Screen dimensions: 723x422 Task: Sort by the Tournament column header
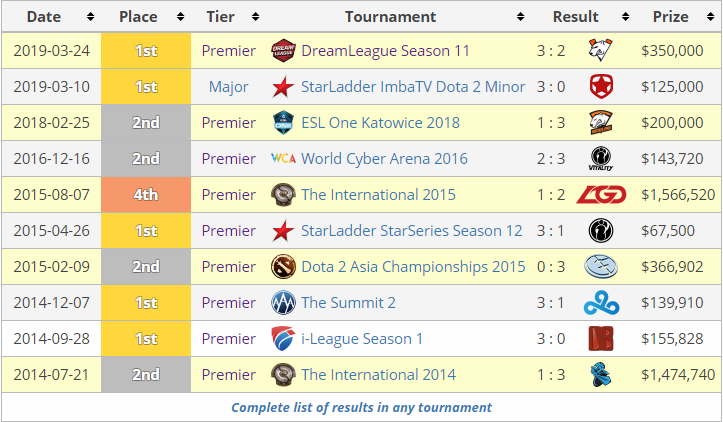390,17
